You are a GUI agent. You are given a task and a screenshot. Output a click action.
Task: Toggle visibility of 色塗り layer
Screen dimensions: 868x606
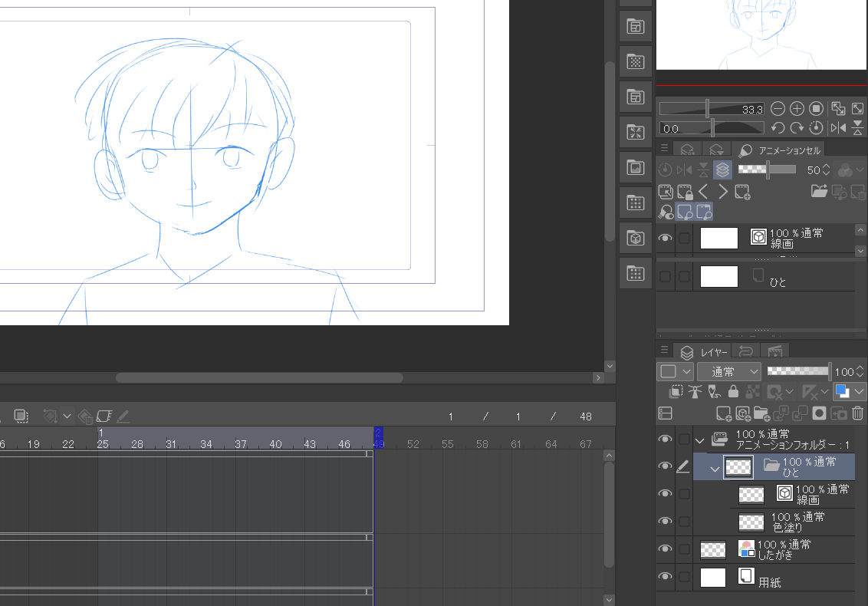point(665,522)
